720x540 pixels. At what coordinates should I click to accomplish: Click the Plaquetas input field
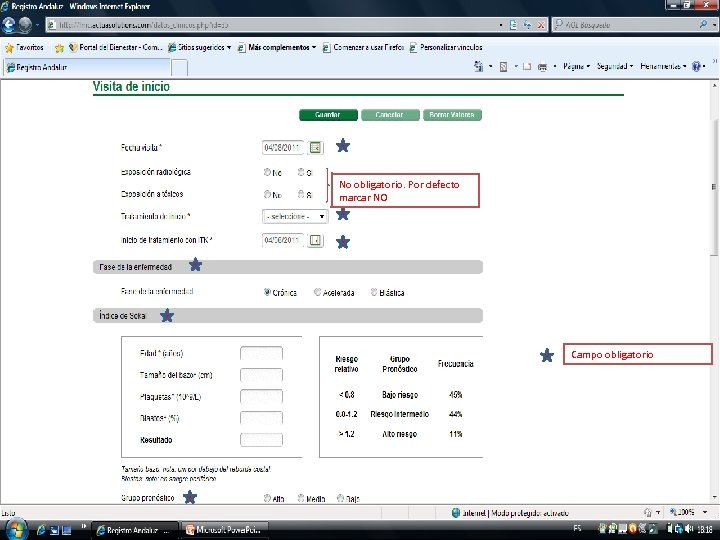pos(261,397)
